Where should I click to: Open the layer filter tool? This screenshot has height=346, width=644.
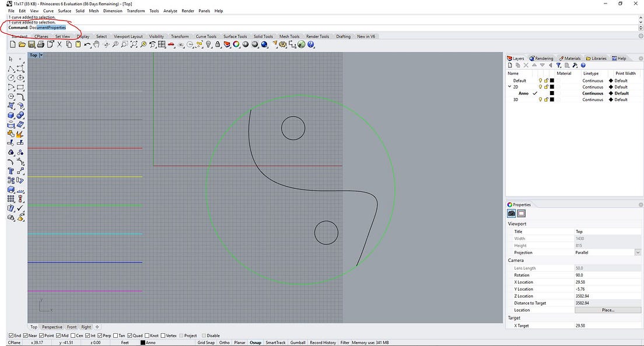click(x=559, y=65)
